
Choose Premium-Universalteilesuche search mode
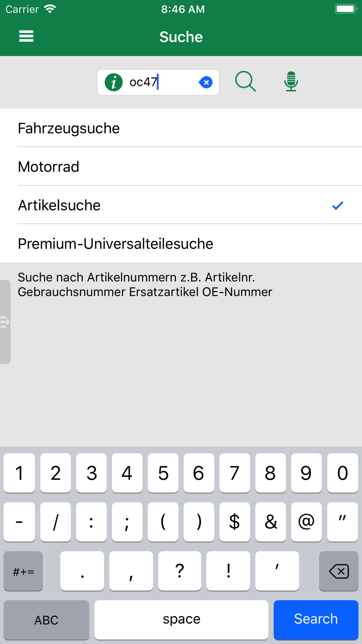[x=181, y=243]
